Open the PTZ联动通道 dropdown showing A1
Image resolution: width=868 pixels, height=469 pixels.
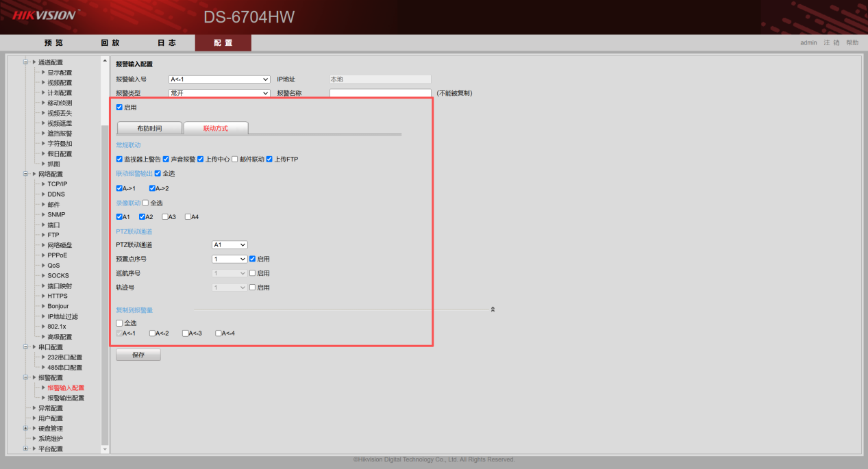click(x=230, y=244)
